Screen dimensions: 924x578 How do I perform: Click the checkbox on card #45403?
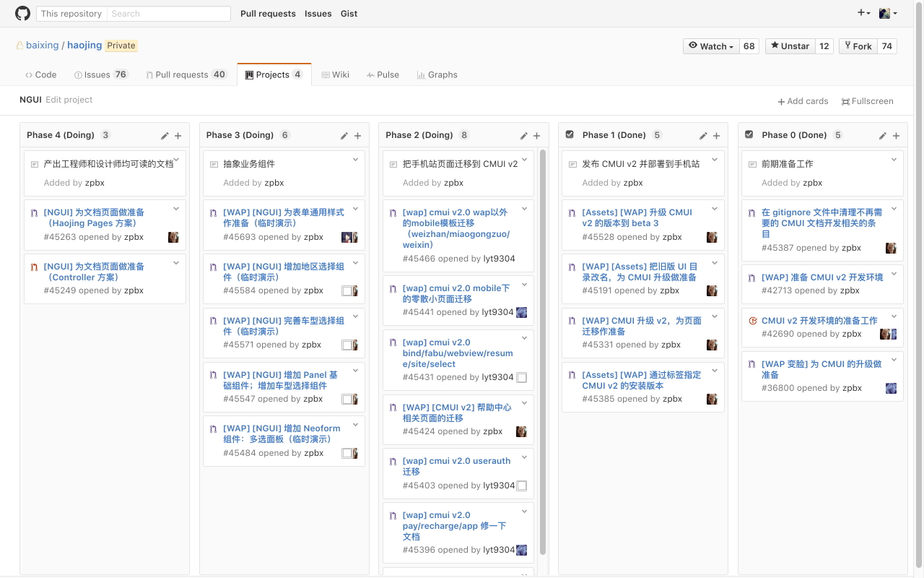[522, 486]
